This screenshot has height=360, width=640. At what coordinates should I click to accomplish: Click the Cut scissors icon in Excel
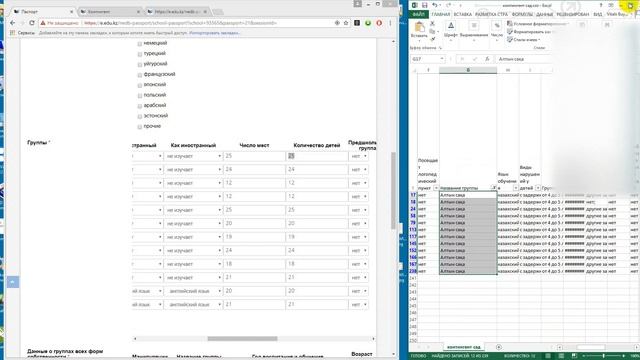[433, 24]
